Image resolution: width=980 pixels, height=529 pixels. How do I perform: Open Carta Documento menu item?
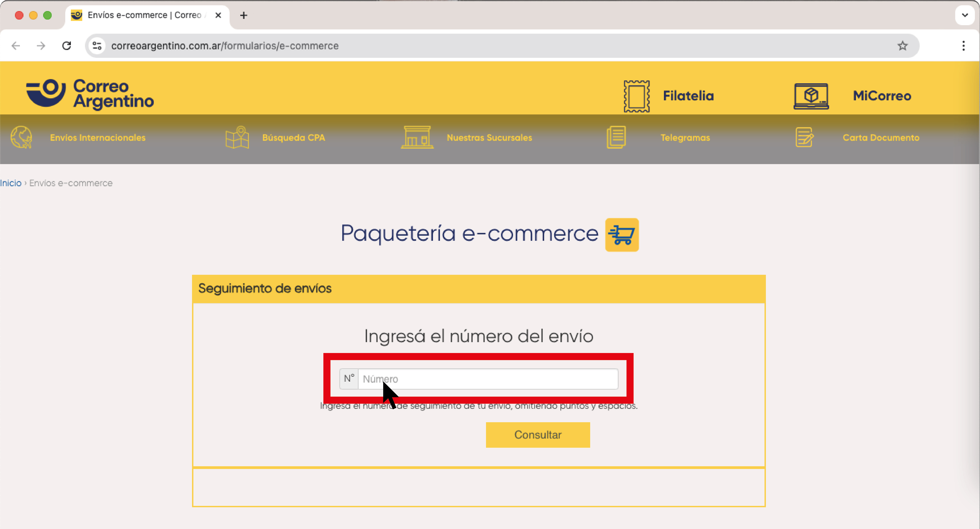[x=881, y=137]
